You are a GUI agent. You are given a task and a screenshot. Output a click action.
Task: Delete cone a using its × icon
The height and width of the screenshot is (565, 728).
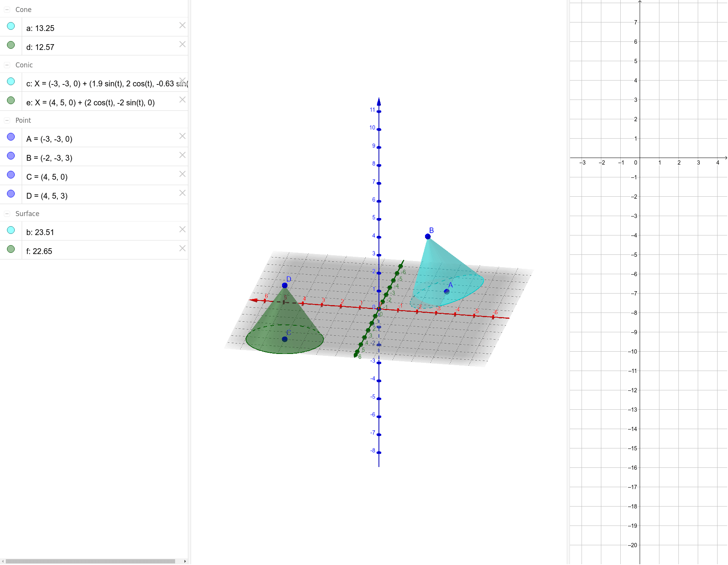tap(182, 26)
